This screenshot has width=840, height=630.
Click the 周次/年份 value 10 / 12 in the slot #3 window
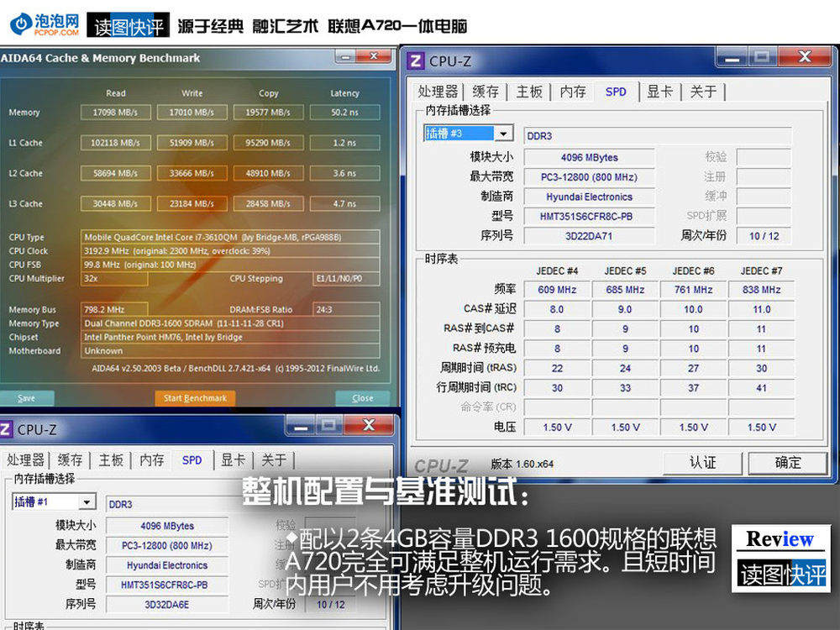click(x=764, y=236)
